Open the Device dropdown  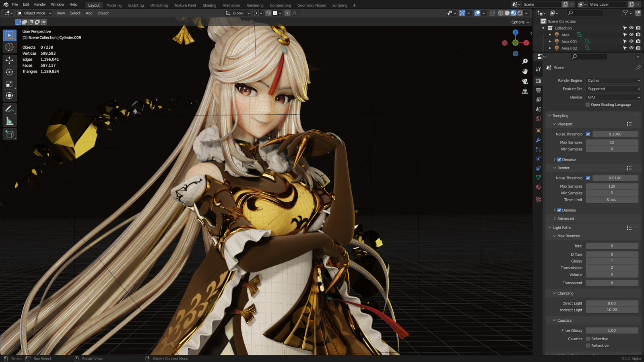pyautogui.click(x=613, y=97)
